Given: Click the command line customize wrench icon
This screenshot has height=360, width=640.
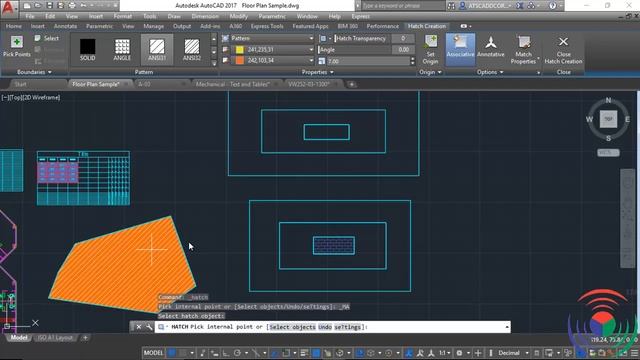Looking at the screenshot, I should click(149, 327).
